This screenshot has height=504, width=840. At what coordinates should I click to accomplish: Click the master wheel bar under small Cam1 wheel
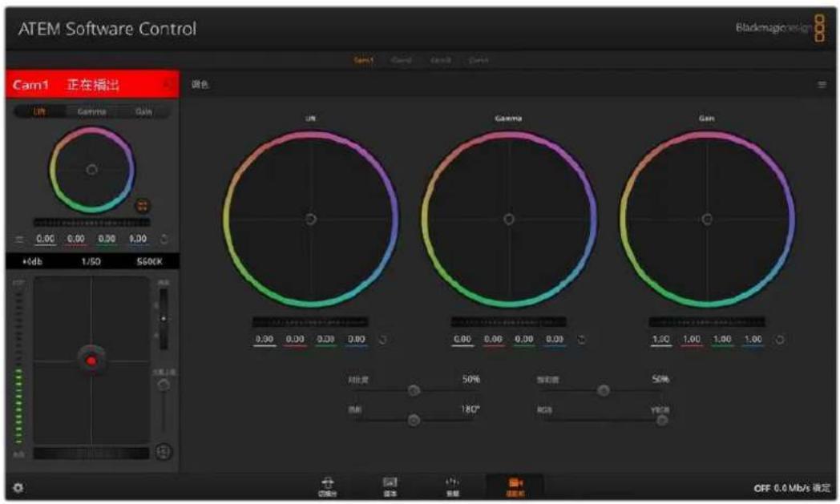point(91,222)
